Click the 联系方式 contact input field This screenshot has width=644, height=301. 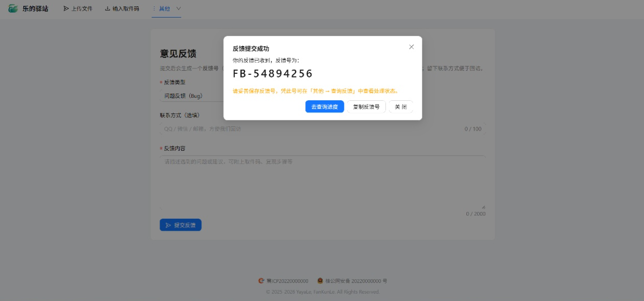click(x=322, y=128)
